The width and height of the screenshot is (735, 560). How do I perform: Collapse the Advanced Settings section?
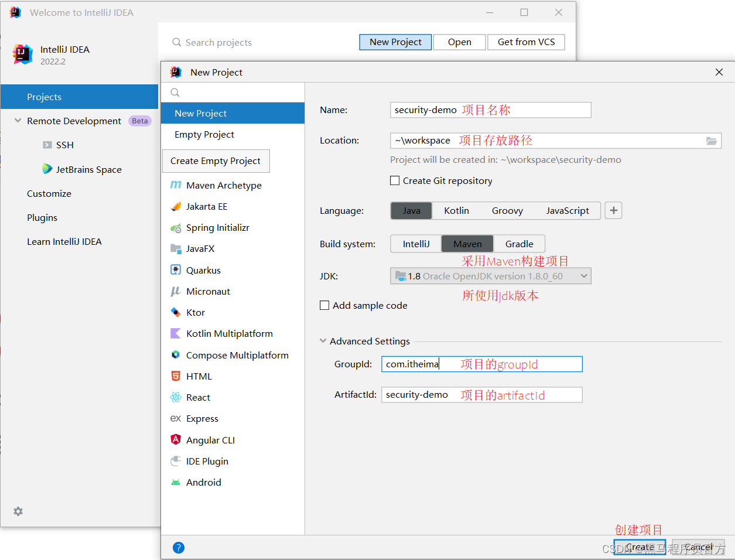[323, 340]
